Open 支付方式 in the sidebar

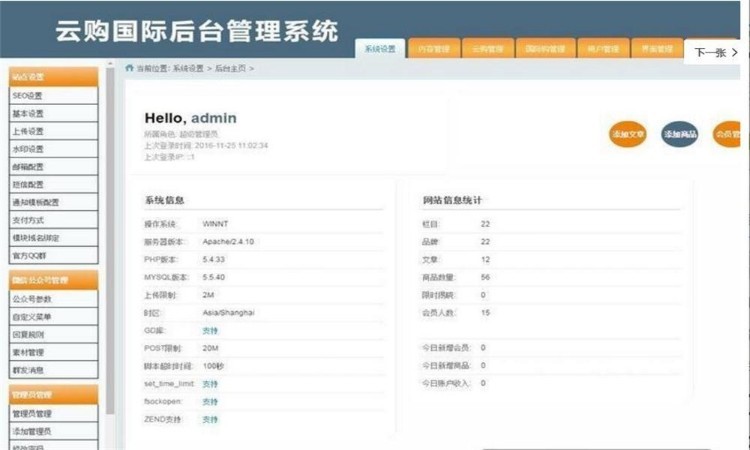(54, 220)
